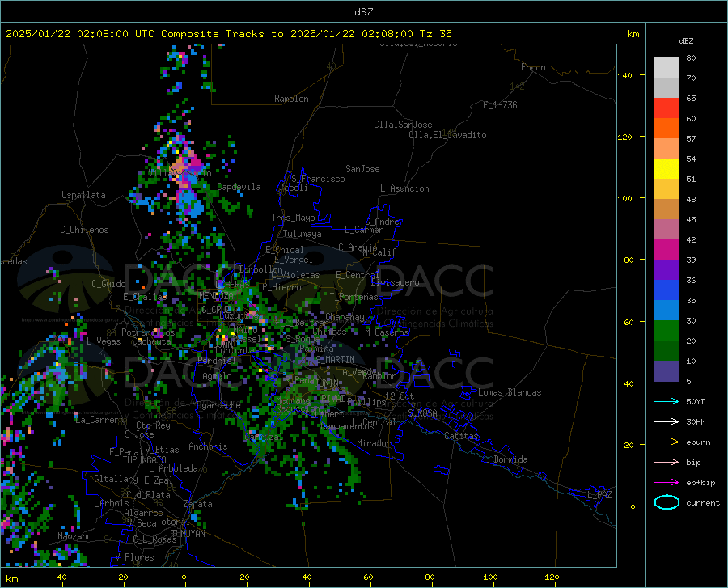Viewport: 728px width, 588px height.
Task: Click the 'Lomas_Blancas' map label
Action: pyautogui.click(x=510, y=392)
